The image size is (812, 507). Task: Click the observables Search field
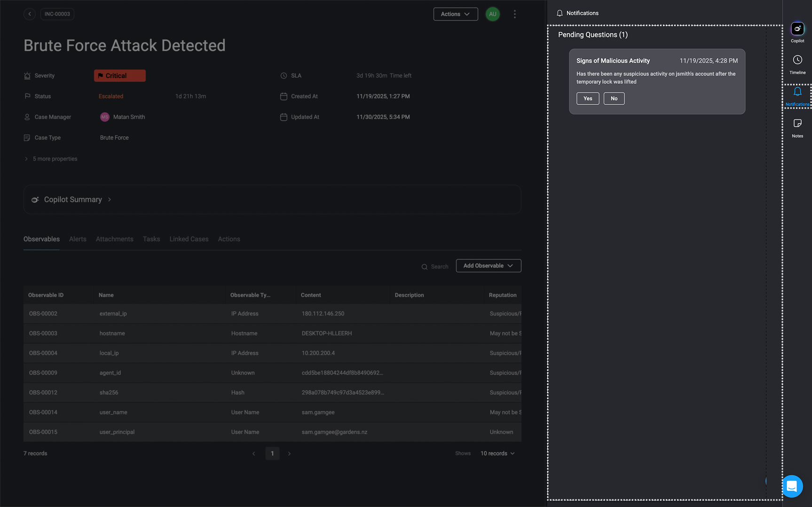click(439, 267)
